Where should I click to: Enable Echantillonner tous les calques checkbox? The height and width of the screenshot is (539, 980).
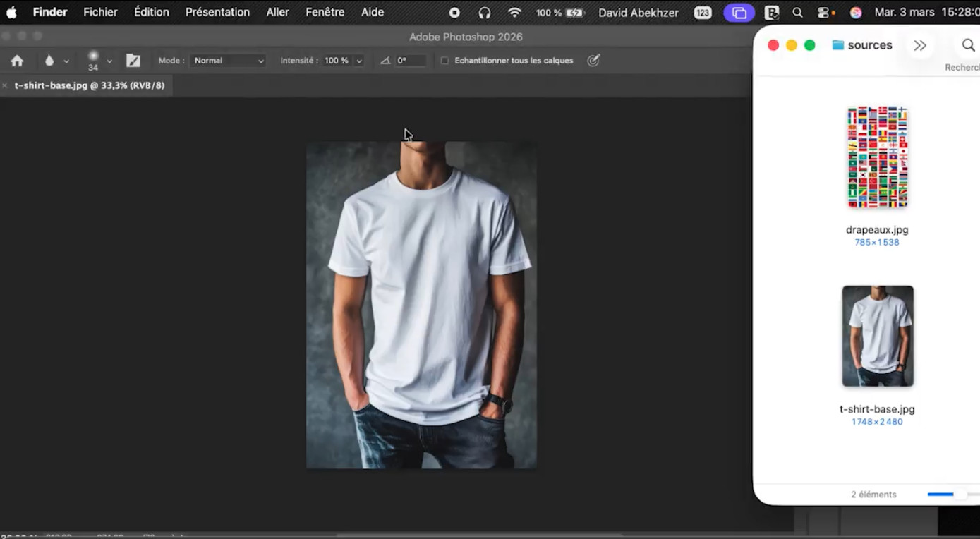click(x=444, y=61)
